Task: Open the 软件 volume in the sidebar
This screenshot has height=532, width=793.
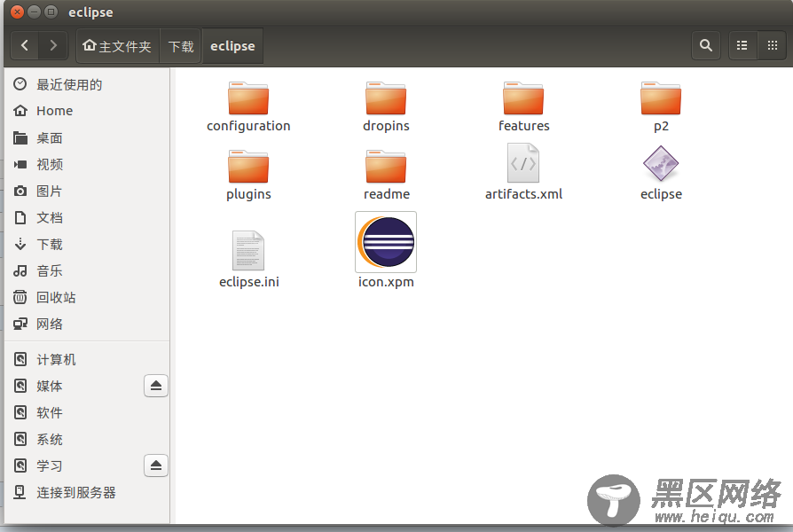Action: (x=87, y=412)
